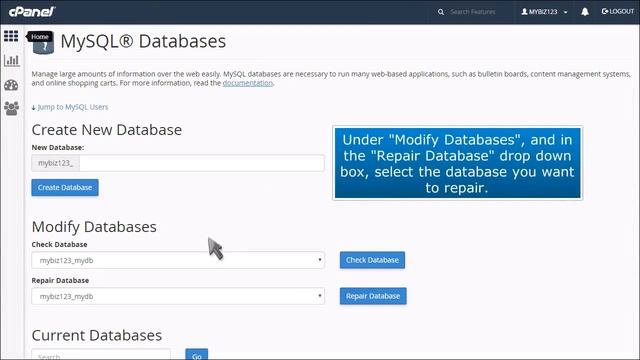Click the New Database name field
Image resolution: width=640 pixels, height=360 pixels.
(x=202, y=163)
